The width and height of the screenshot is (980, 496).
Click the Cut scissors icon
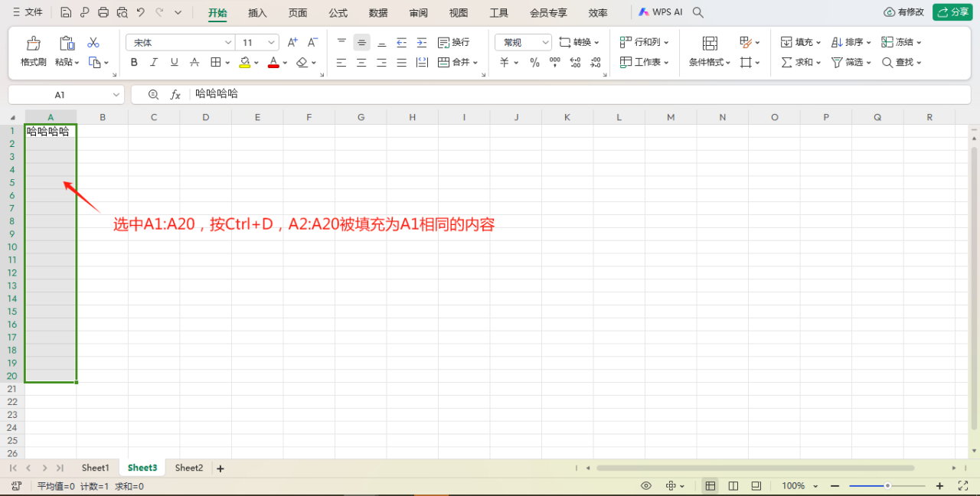pos(93,42)
